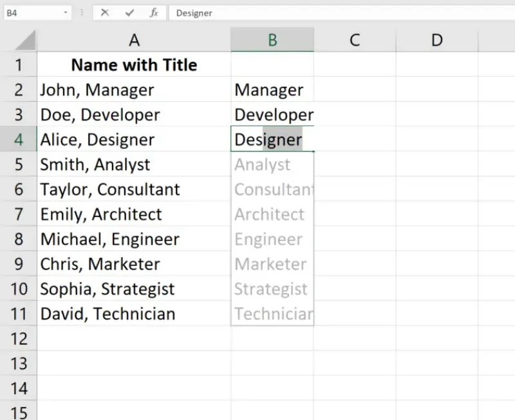
Task: Select the cell containing 'John, Manager'
Action: (x=134, y=90)
